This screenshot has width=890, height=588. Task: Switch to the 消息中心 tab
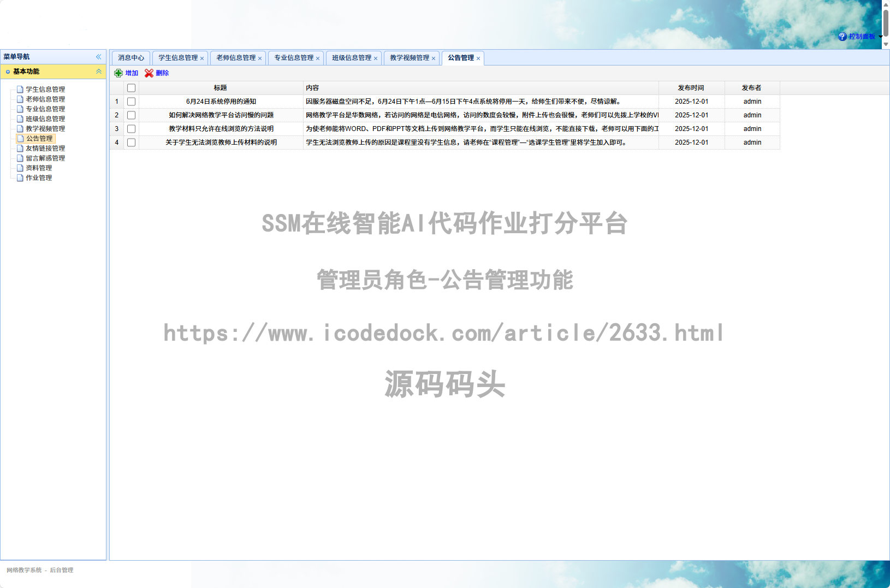point(129,58)
